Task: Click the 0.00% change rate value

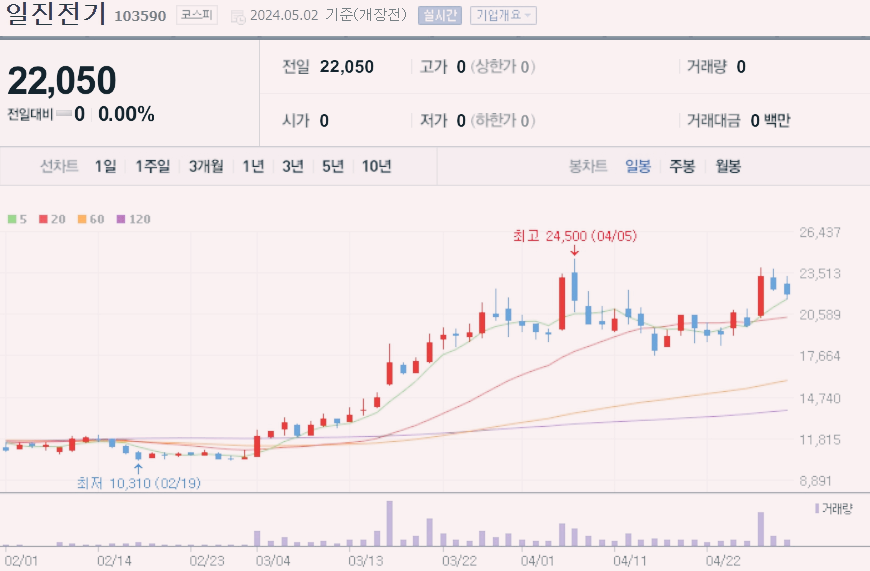Action: coord(127,114)
